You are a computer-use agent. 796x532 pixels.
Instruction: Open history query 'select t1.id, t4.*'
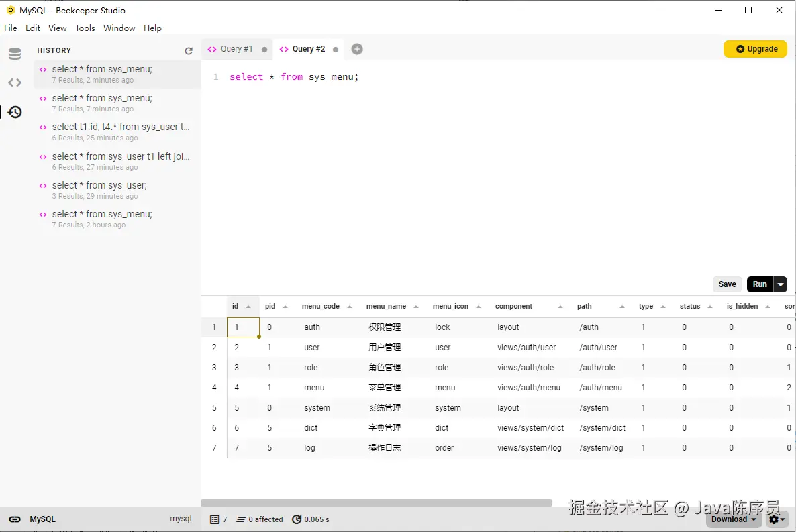point(117,132)
